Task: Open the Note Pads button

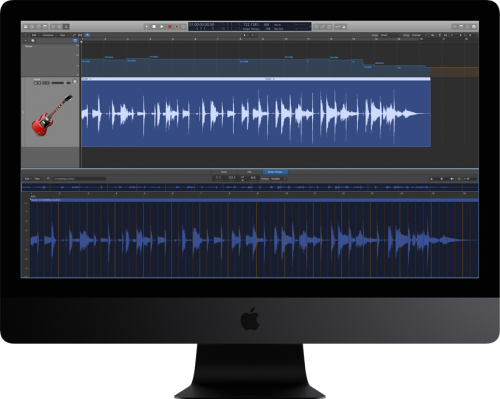Action: point(461,27)
